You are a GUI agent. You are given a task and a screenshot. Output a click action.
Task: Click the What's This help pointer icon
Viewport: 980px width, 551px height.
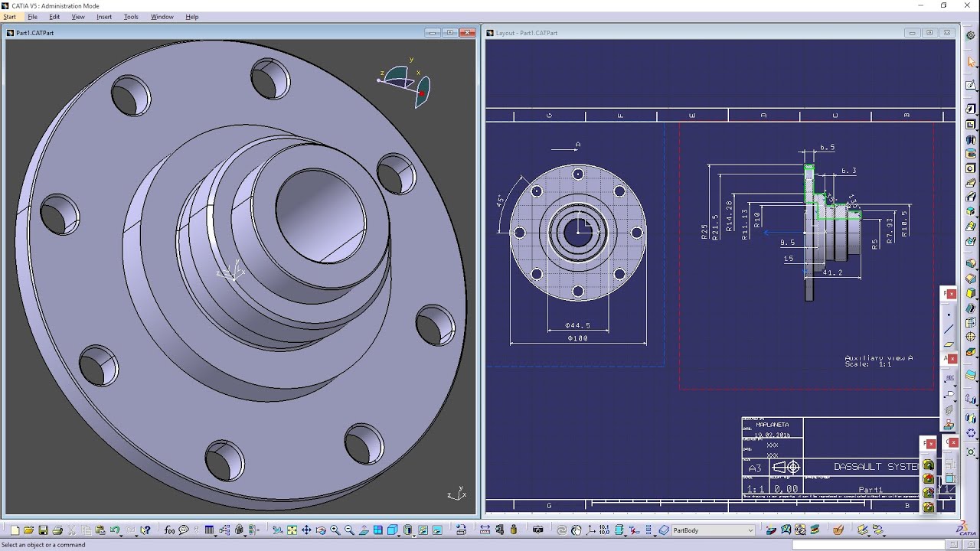pos(145,530)
